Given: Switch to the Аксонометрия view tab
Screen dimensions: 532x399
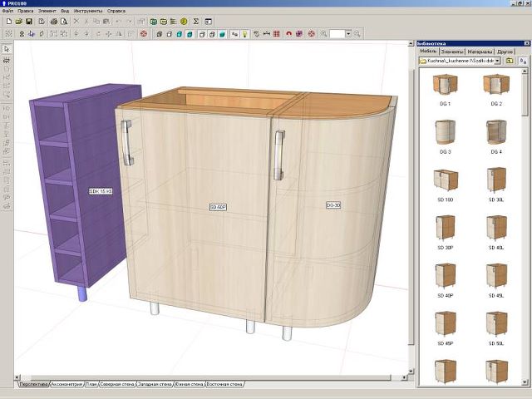Looking at the screenshot, I should 66,384.
